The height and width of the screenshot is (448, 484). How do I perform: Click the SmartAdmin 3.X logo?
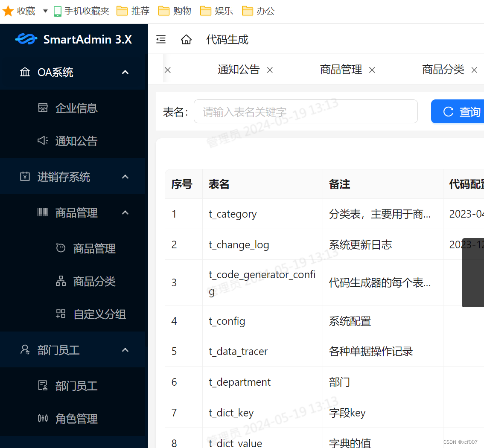(68, 39)
